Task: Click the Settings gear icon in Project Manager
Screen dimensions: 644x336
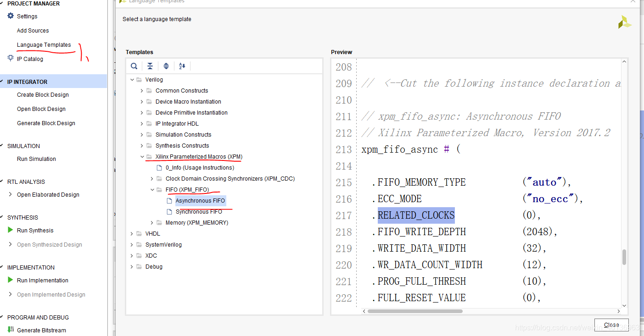Action: coord(11,16)
